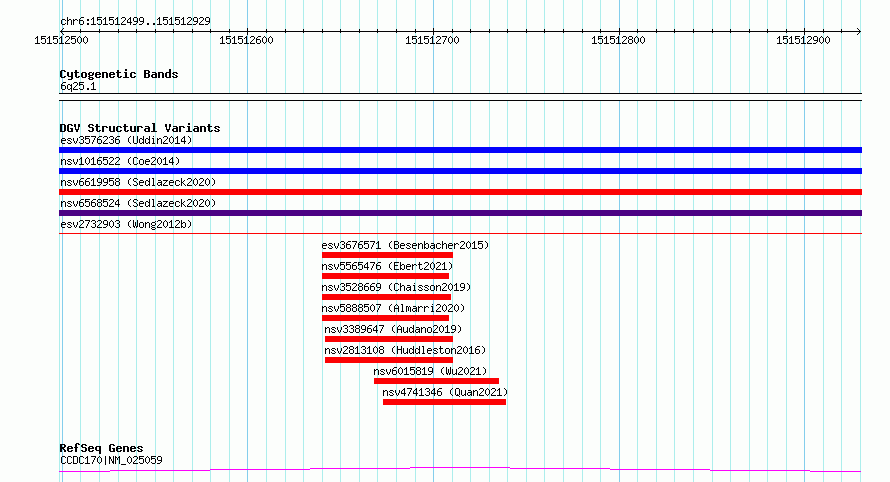Click the red bar under nsv2813108
Viewport: 890px width, 482px height.
click(389, 360)
